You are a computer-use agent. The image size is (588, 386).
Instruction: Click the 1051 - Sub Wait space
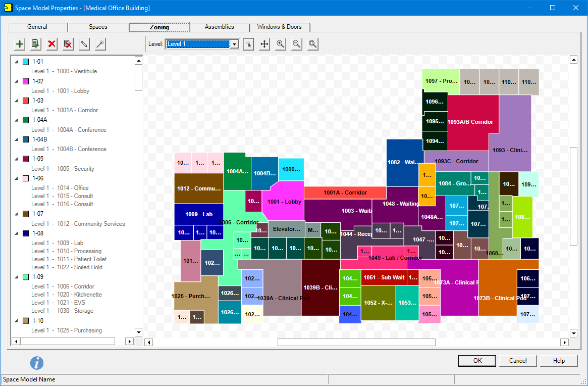pos(384,277)
